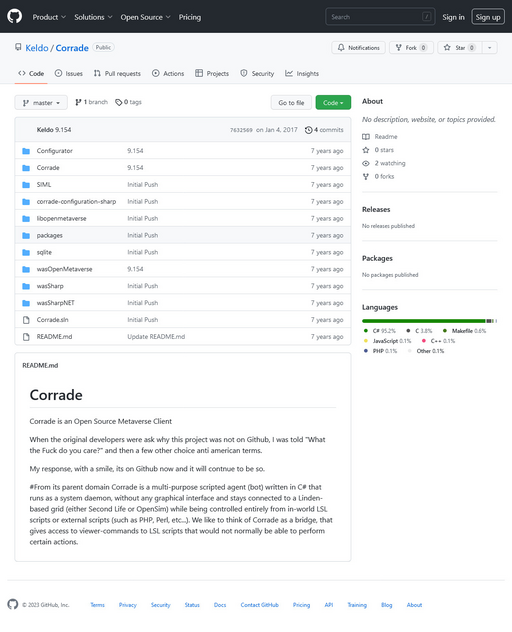Click the packages folder icon
The image size is (512, 632).
click(x=26, y=235)
